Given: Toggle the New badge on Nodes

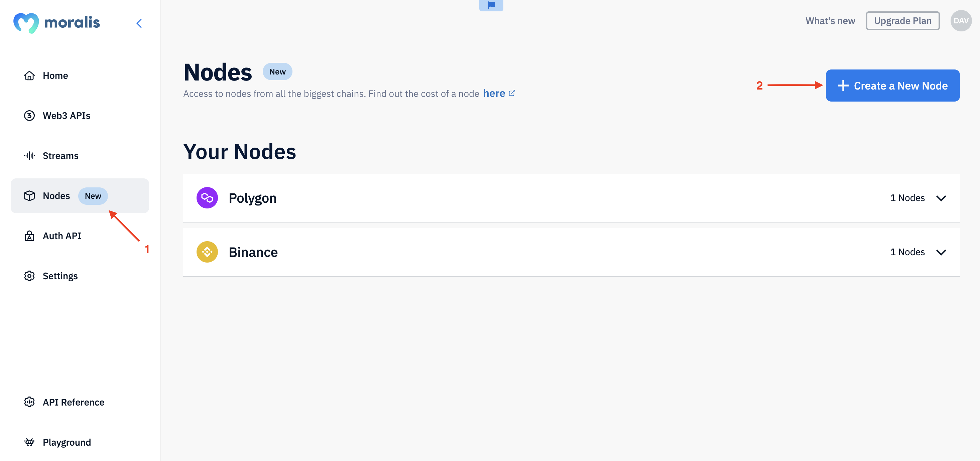Looking at the screenshot, I should pos(93,195).
